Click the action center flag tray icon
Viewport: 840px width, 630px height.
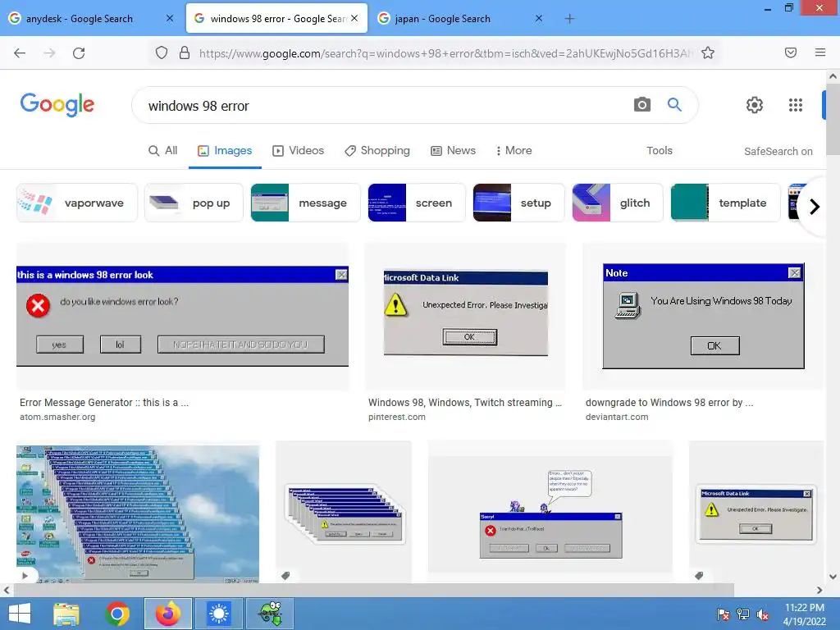(x=723, y=614)
